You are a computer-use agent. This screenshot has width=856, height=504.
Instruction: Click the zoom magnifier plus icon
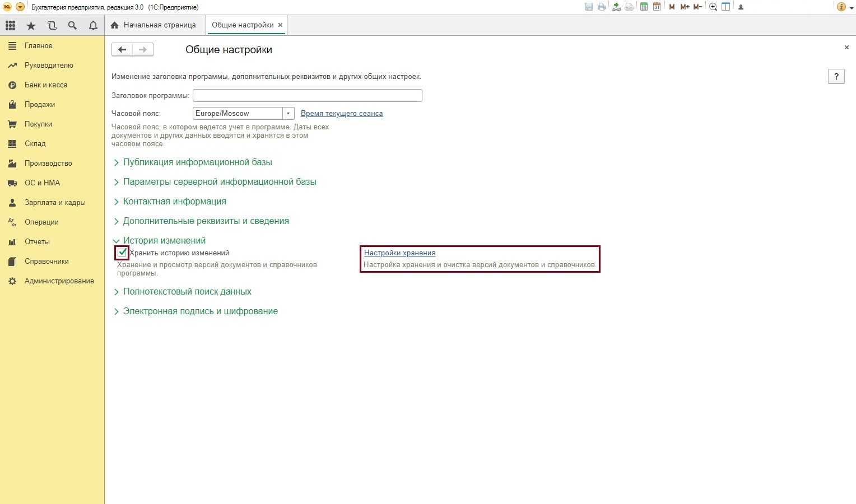[x=713, y=7]
